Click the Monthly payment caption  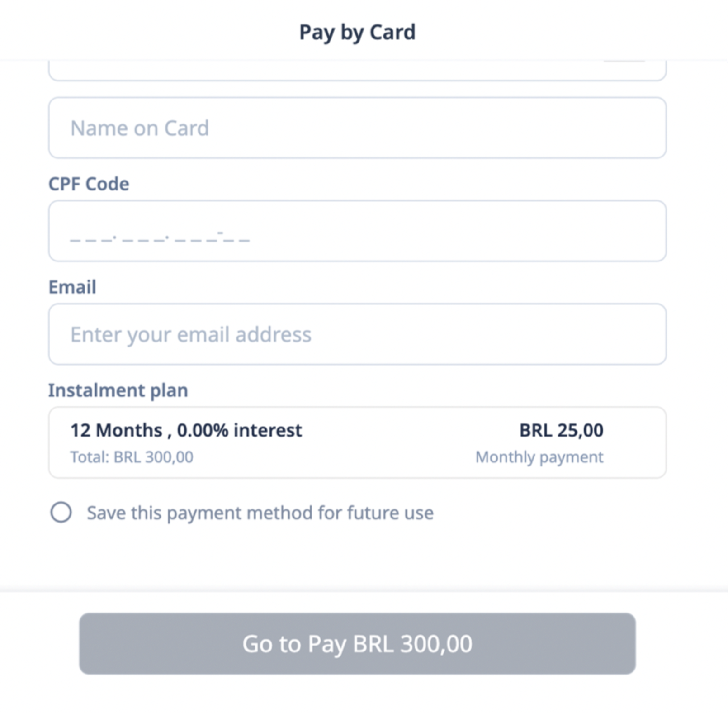coord(539,457)
